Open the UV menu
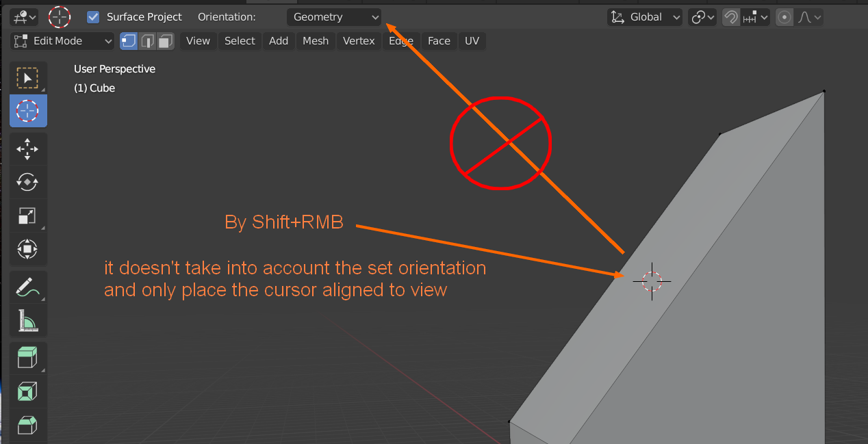 point(472,41)
